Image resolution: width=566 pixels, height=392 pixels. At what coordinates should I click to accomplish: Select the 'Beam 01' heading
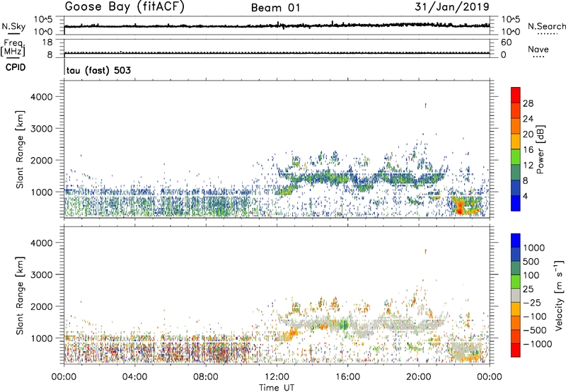point(275,8)
